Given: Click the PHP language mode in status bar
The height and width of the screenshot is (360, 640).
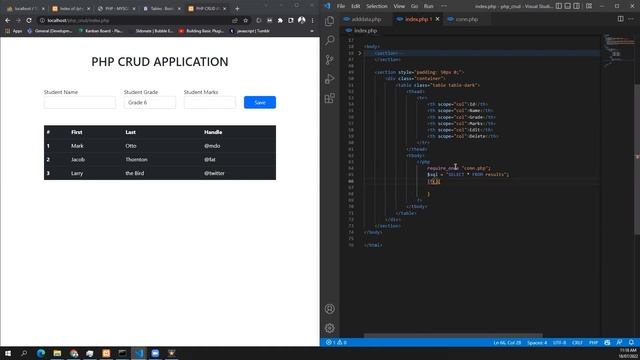Looking at the screenshot, I should pos(593,342).
